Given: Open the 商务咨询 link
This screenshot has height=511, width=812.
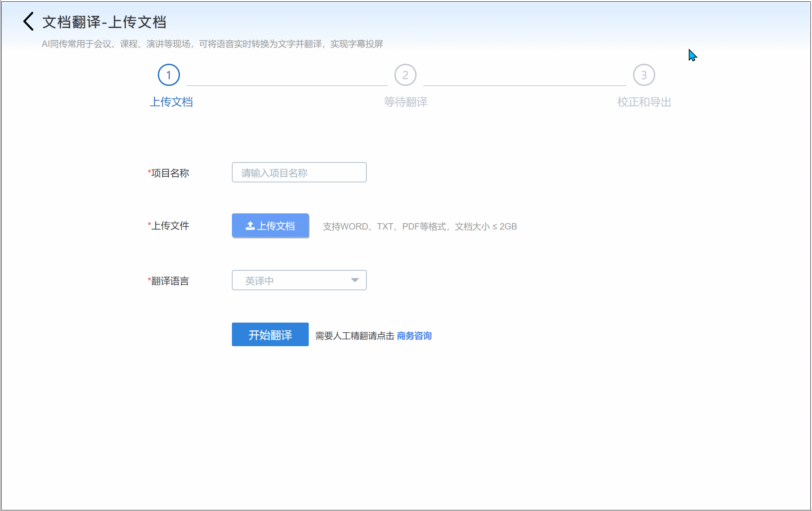Looking at the screenshot, I should [414, 336].
